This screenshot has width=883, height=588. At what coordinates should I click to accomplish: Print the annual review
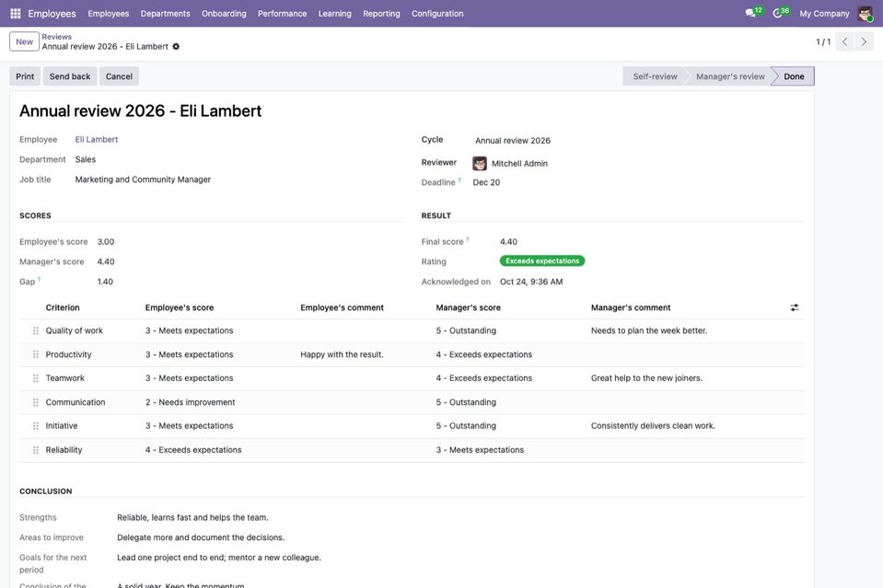pyautogui.click(x=25, y=76)
